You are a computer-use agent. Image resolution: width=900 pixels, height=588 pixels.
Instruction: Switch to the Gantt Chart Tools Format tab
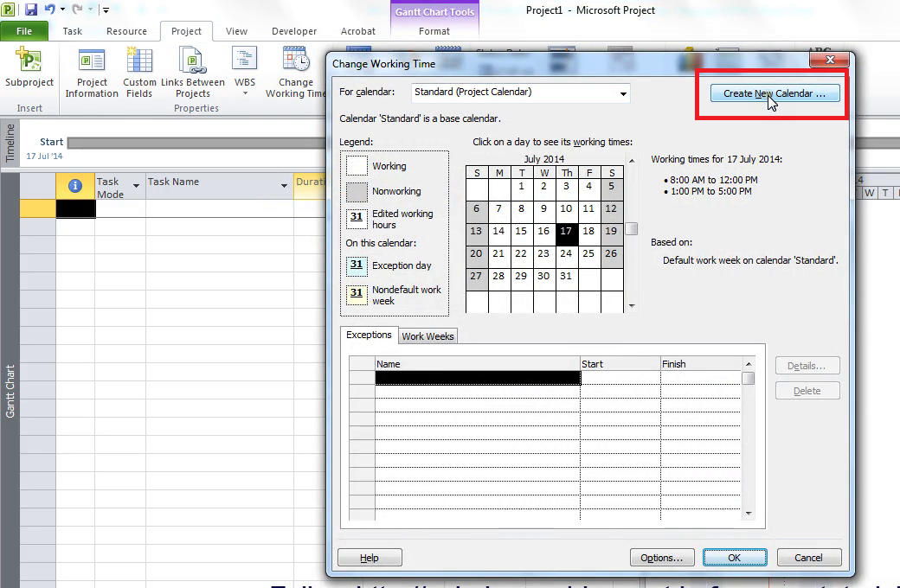click(x=433, y=31)
